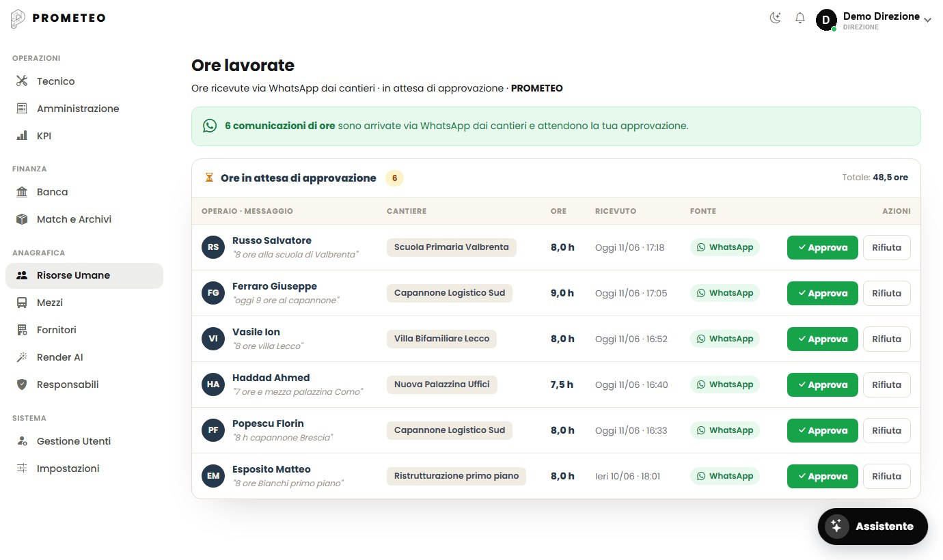Open Tecnico wrench icon in sidebar
The image size is (943, 560).
pos(22,81)
